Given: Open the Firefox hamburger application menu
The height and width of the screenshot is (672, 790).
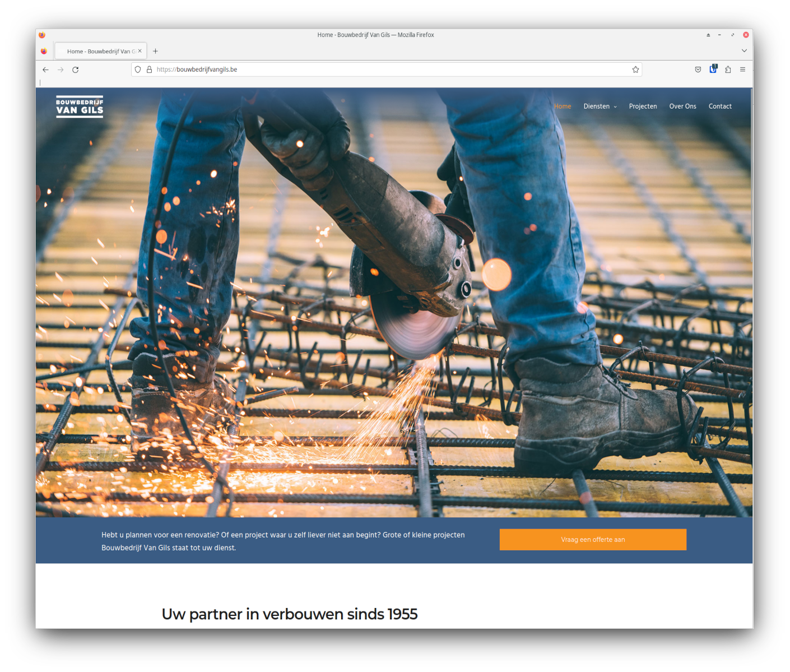Looking at the screenshot, I should (x=742, y=69).
